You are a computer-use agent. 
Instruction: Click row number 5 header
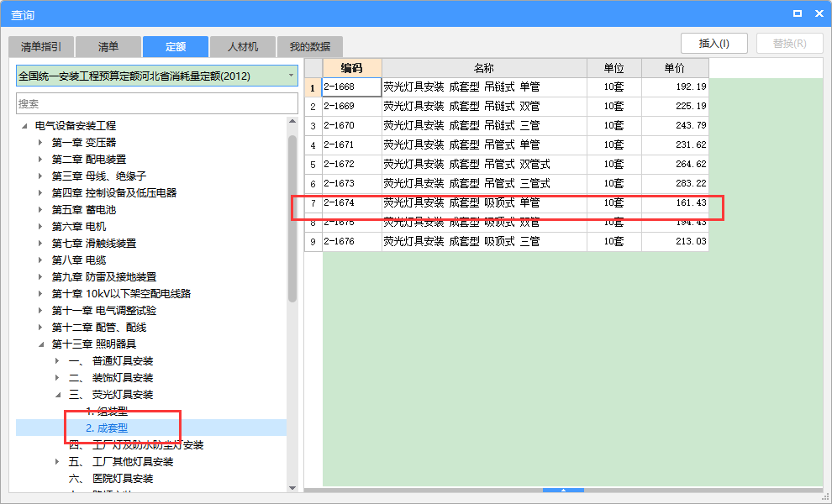pos(313,165)
